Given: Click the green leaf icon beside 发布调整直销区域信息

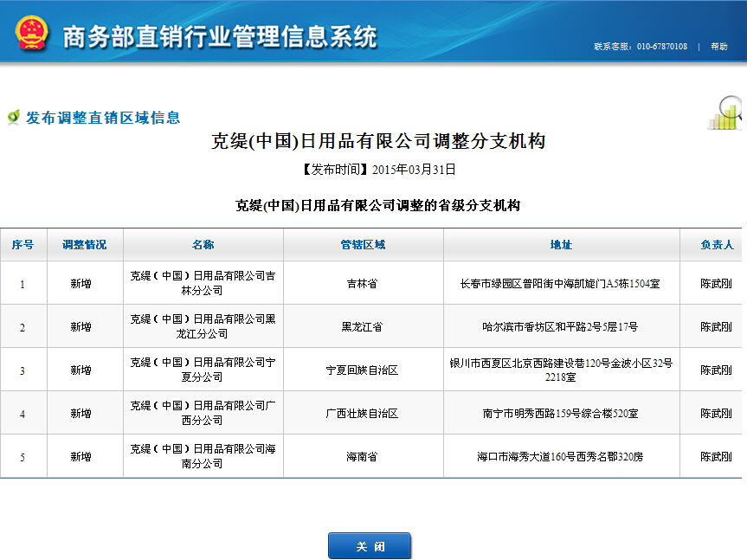Looking at the screenshot, I should [x=13, y=117].
